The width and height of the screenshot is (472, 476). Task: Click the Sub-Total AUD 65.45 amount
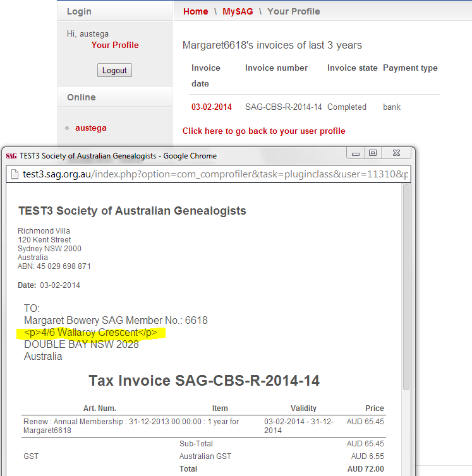pyautogui.click(x=365, y=444)
